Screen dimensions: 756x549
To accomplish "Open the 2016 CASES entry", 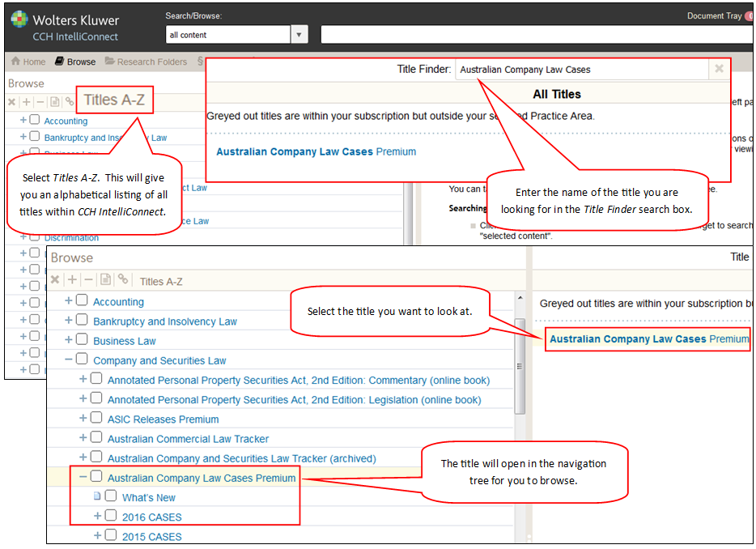I will coord(151,517).
